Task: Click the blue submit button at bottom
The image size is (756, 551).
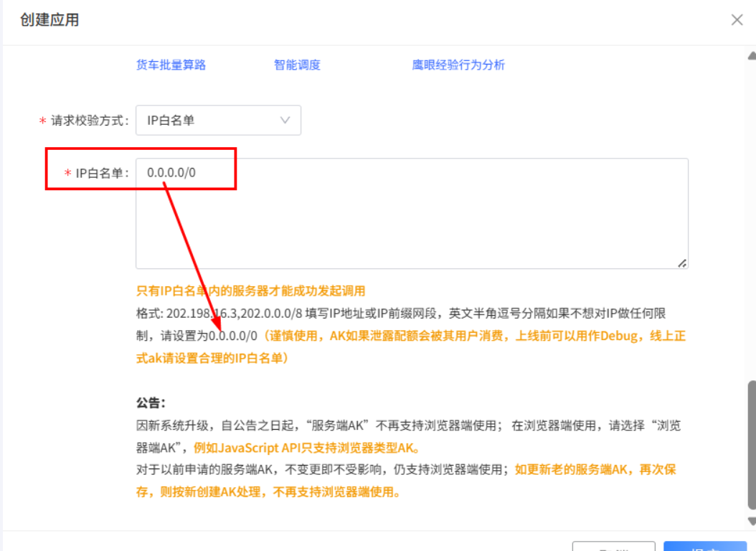Action: 704,547
